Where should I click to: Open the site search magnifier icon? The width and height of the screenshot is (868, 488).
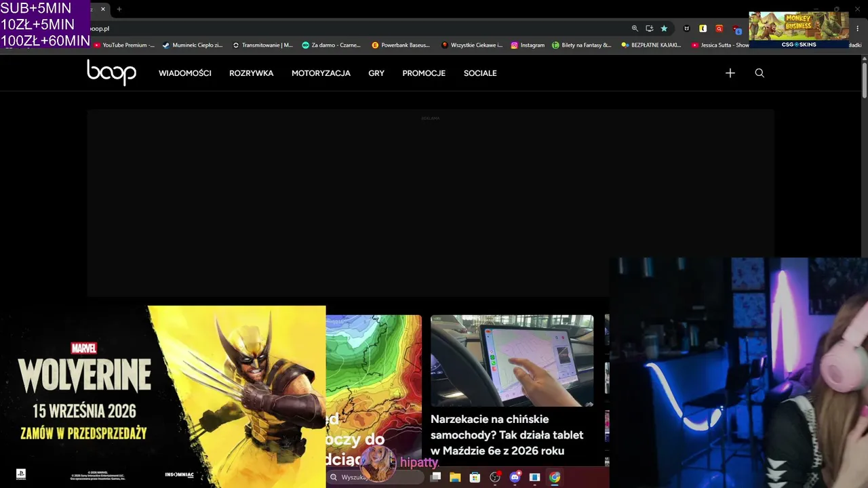(759, 73)
